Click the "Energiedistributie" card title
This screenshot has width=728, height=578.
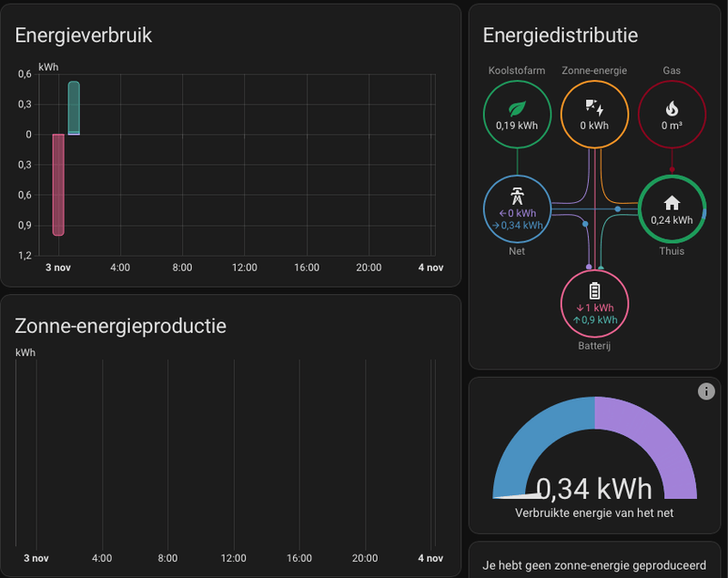[x=561, y=35]
